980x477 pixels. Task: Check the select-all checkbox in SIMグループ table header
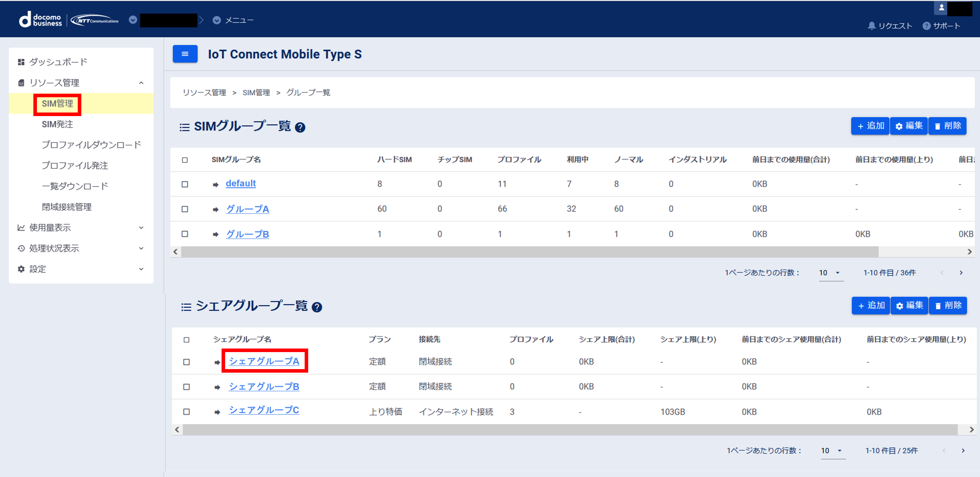pos(185,160)
